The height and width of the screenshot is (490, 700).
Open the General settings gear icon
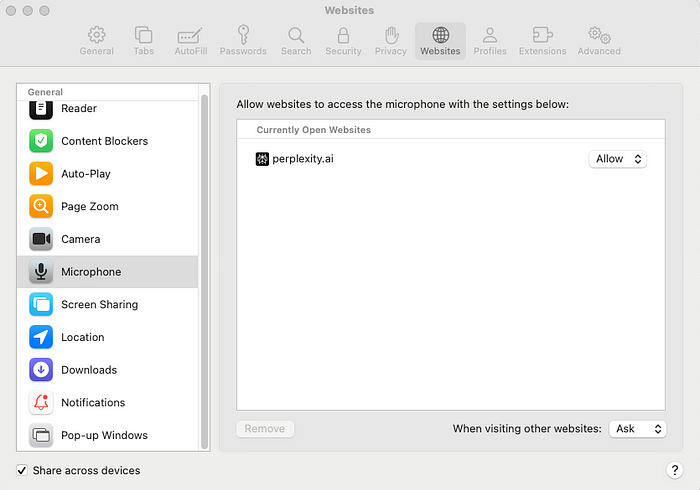click(x=96, y=35)
